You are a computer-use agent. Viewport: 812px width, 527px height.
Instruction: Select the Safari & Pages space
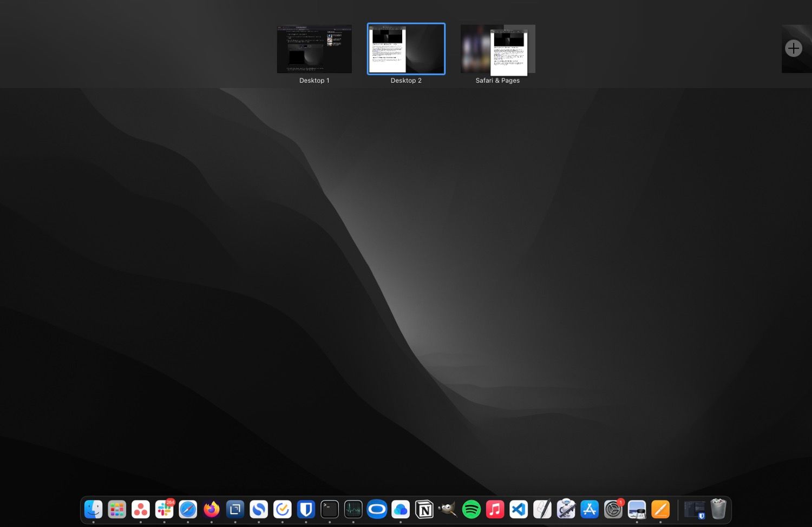tap(497, 49)
